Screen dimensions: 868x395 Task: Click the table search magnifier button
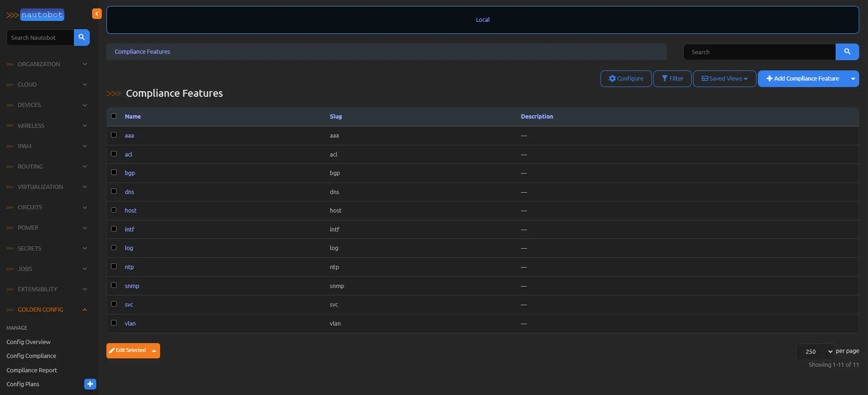pyautogui.click(x=847, y=52)
